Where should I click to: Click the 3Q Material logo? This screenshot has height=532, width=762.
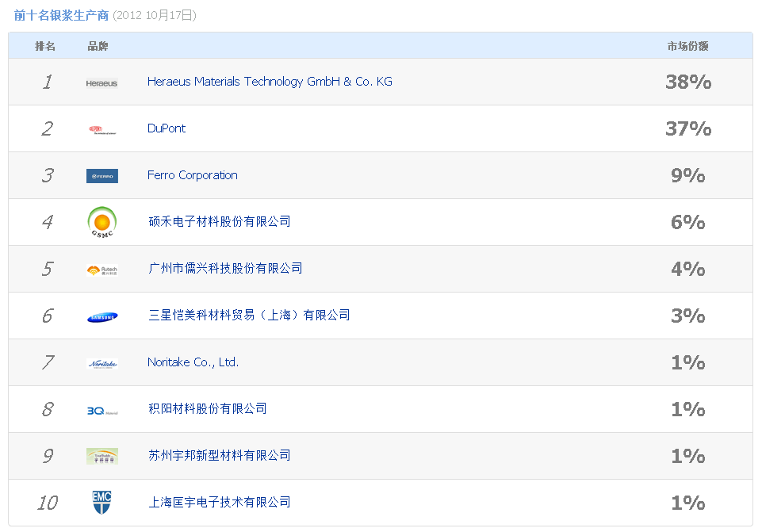coord(101,410)
